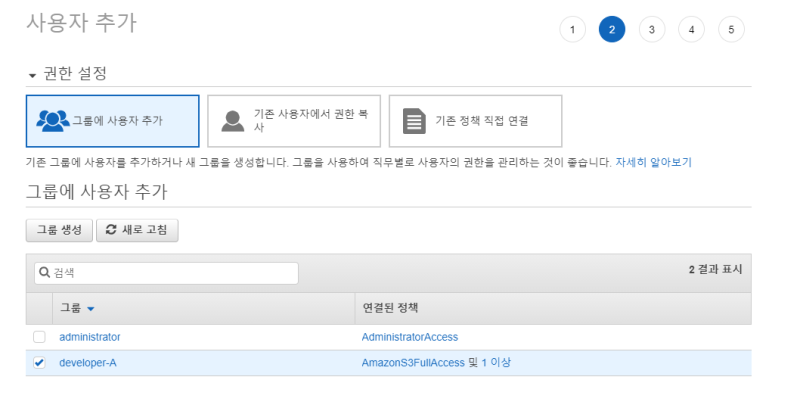Open the developer-A group link
800x408 pixels.
point(88,363)
